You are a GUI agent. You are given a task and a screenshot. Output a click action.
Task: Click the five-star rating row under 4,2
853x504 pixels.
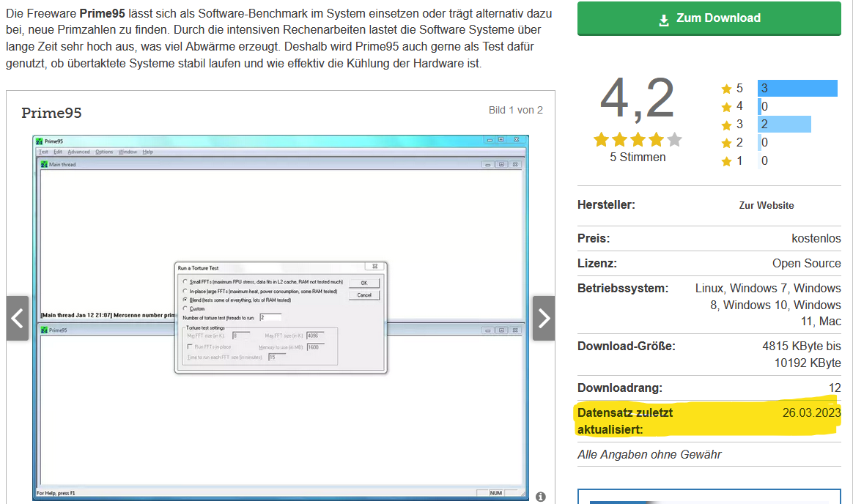[638, 140]
